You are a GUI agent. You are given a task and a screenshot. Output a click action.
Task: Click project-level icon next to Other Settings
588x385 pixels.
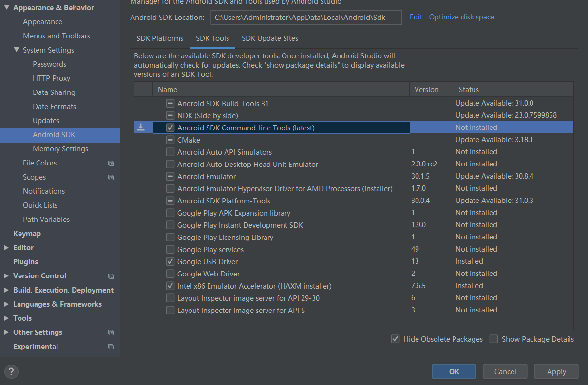tap(111, 333)
